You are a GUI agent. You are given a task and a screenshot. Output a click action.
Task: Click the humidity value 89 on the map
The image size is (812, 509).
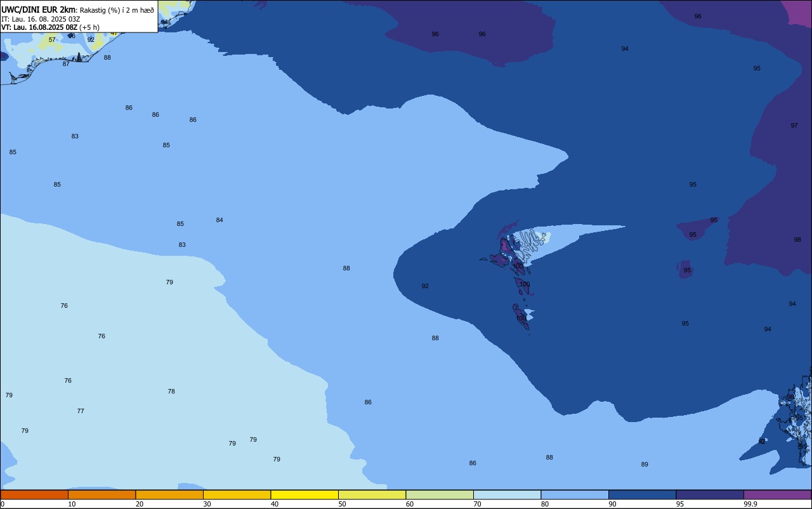(645, 465)
